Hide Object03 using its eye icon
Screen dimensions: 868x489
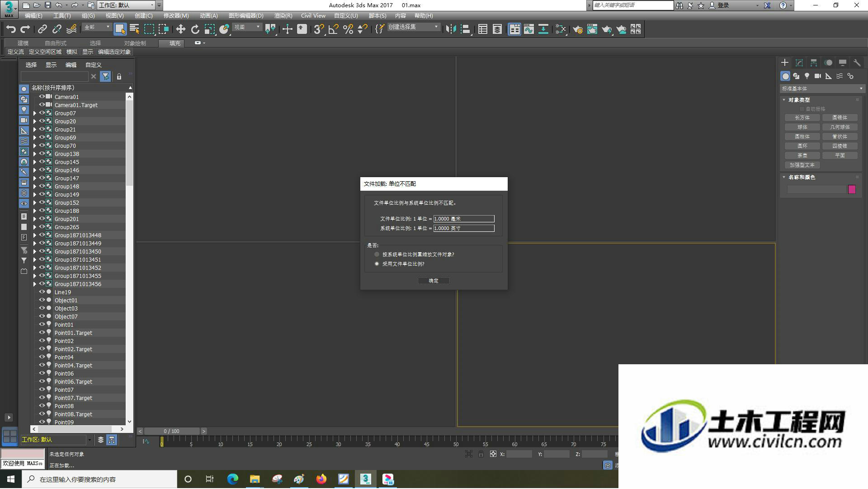[42, 308]
